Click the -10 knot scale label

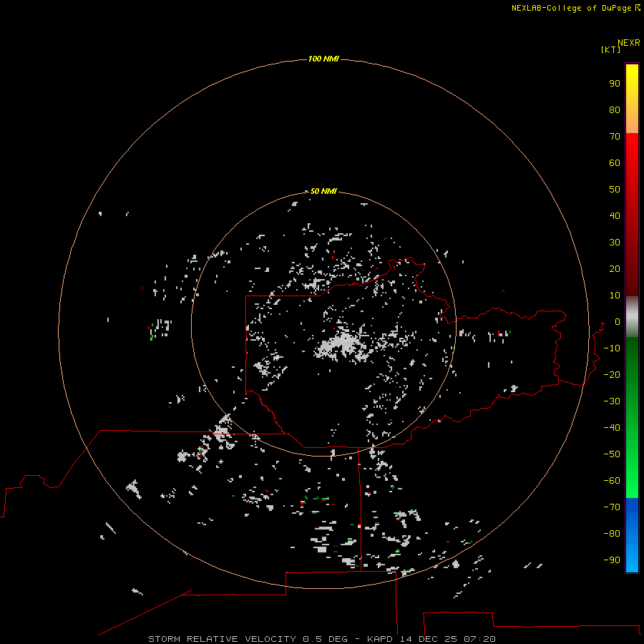click(x=612, y=348)
